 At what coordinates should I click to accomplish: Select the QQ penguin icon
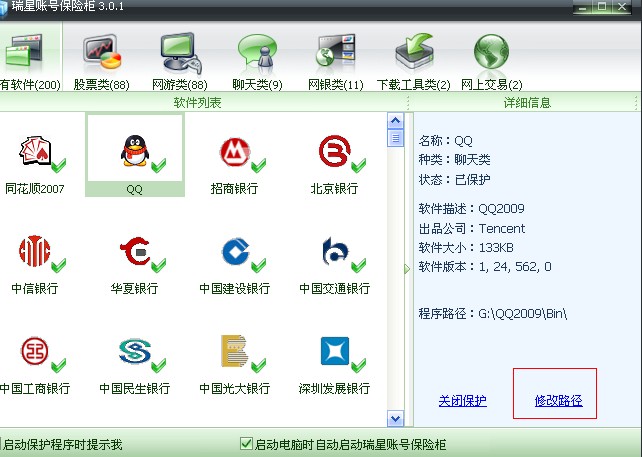[x=134, y=151]
